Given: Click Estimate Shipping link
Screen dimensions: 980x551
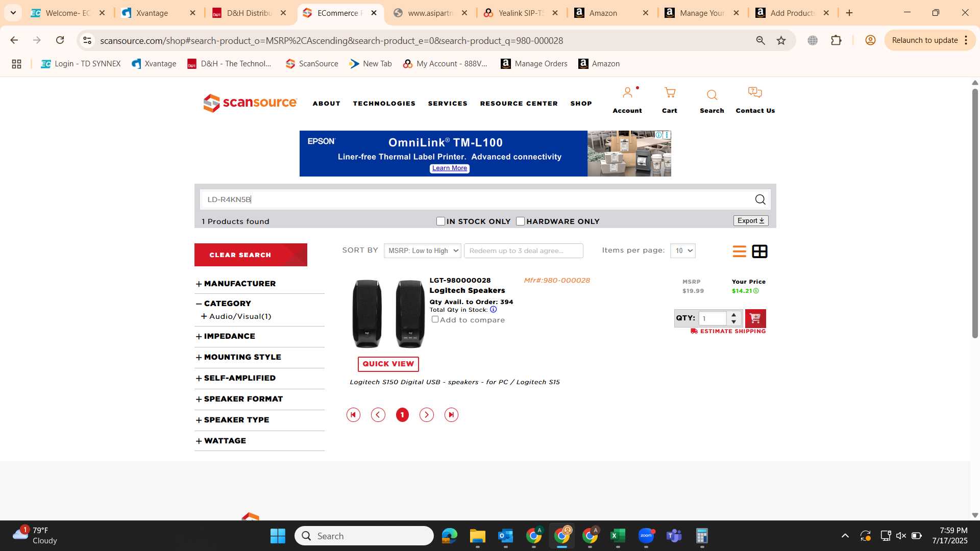Looking at the screenshot, I should tap(728, 331).
